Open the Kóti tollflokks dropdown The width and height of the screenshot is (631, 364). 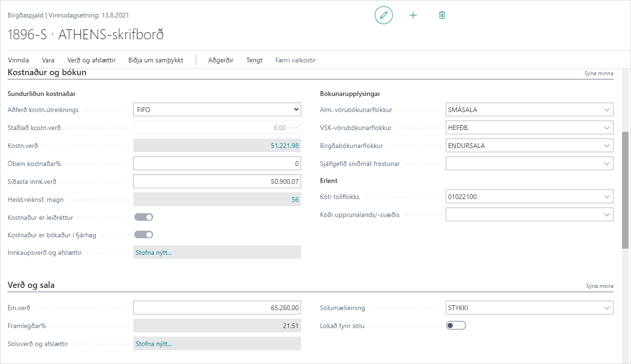tap(607, 197)
